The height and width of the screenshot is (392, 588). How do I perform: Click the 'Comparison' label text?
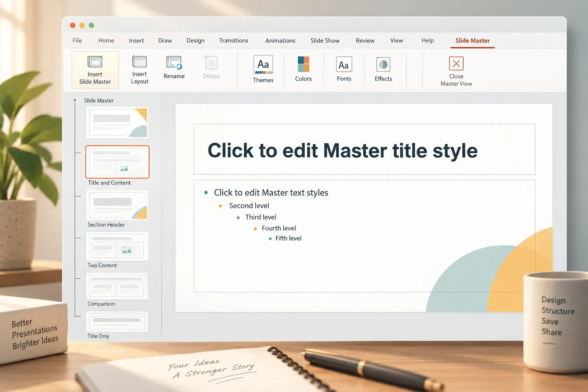point(101,304)
